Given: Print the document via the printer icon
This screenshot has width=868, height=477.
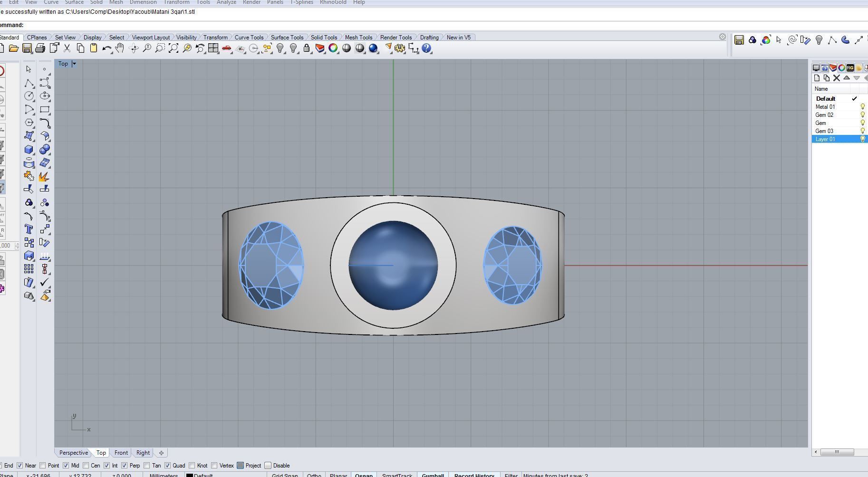Looking at the screenshot, I should click(40, 48).
